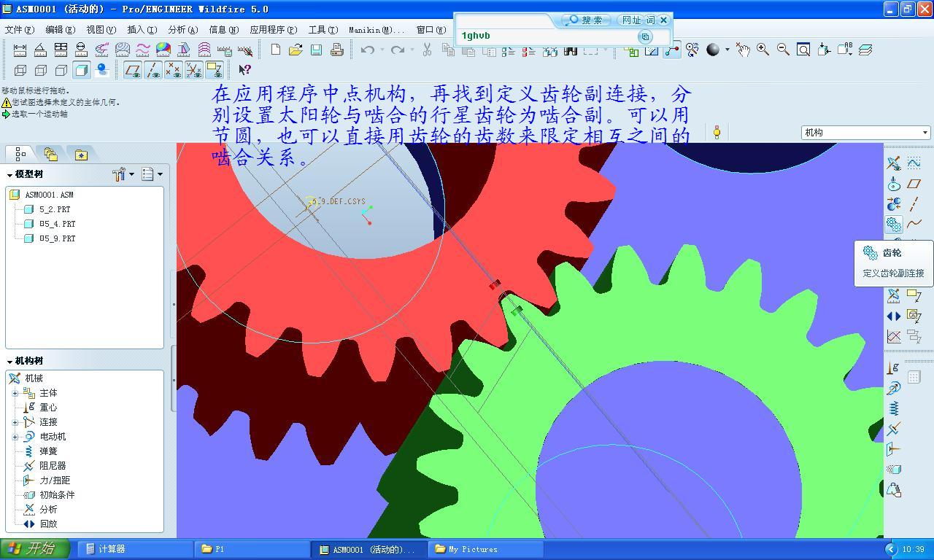The height and width of the screenshot is (560, 934).
Task: Open the 应用程序 menu
Action: 274,30
